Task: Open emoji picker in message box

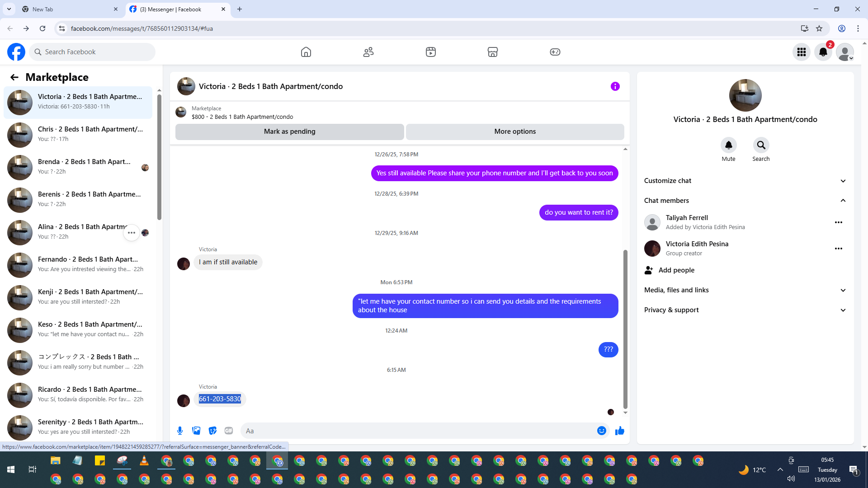Action: 601,431
